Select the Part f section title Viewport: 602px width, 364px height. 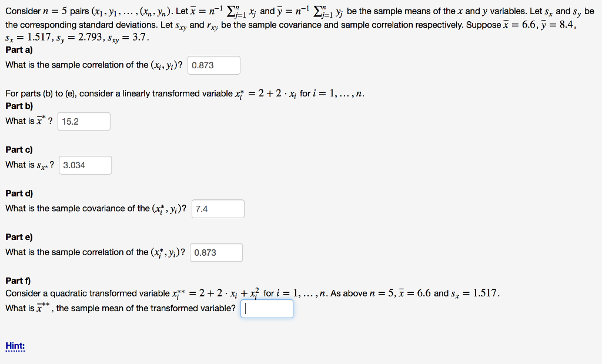(x=18, y=280)
